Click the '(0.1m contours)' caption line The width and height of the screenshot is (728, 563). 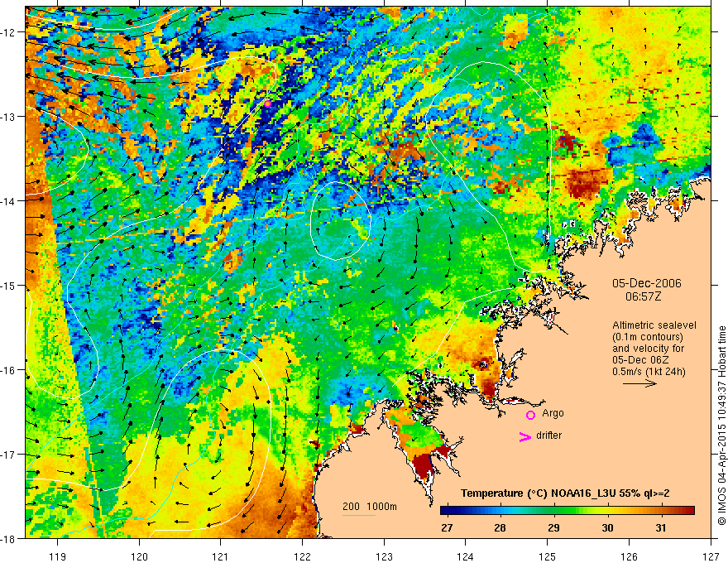(x=648, y=337)
